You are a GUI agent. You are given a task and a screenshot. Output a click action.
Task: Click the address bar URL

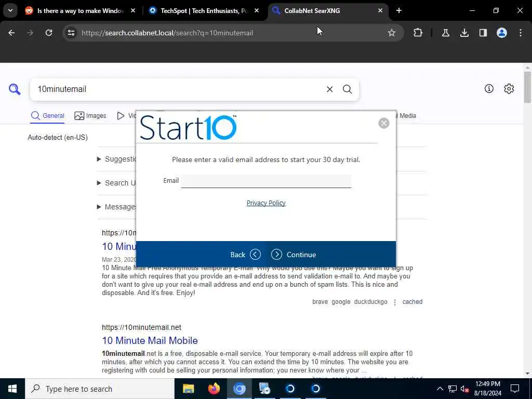[167, 33]
